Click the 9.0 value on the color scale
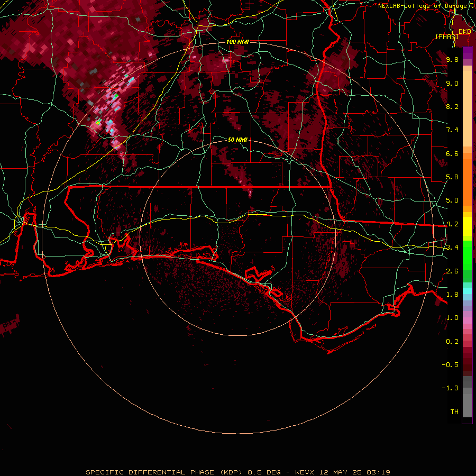This screenshot has width=476, height=476. (452, 83)
